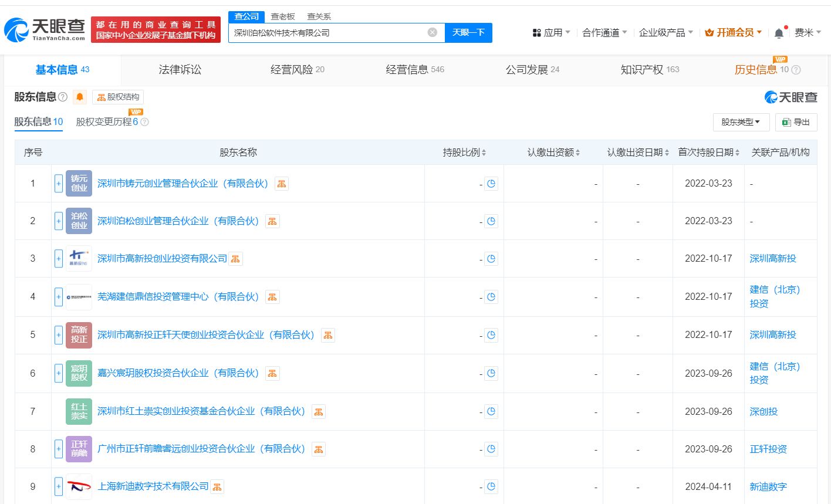
Task: Expand row 2 深圳泊松创业管理合伙企业
Action: pyautogui.click(x=59, y=221)
